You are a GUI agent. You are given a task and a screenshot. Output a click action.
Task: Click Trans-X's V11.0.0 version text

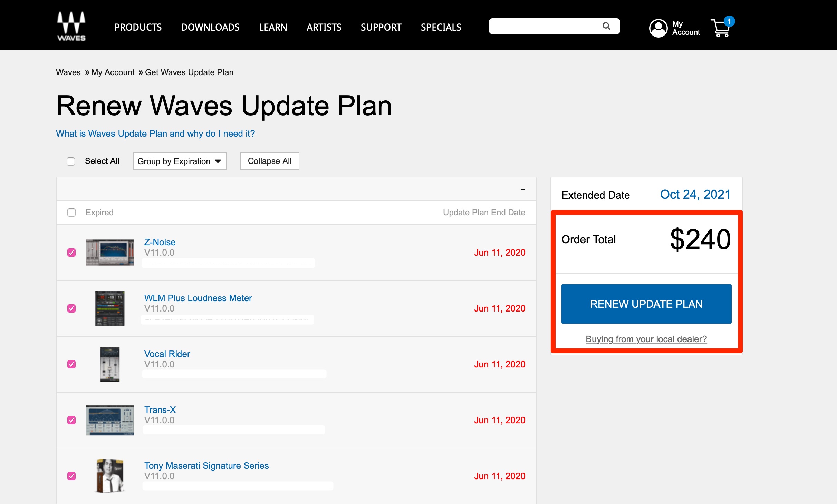click(159, 420)
